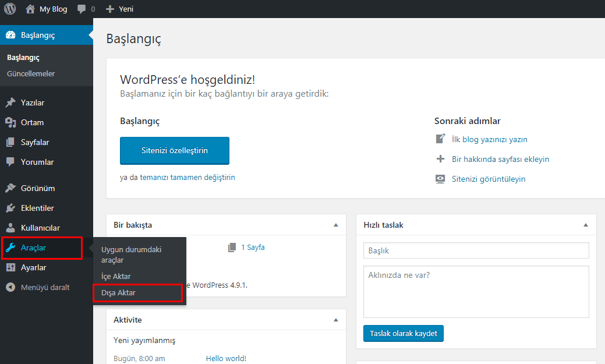Click the WordPress logo in admin bar
This screenshot has width=605, height=364.
(10, 9)
